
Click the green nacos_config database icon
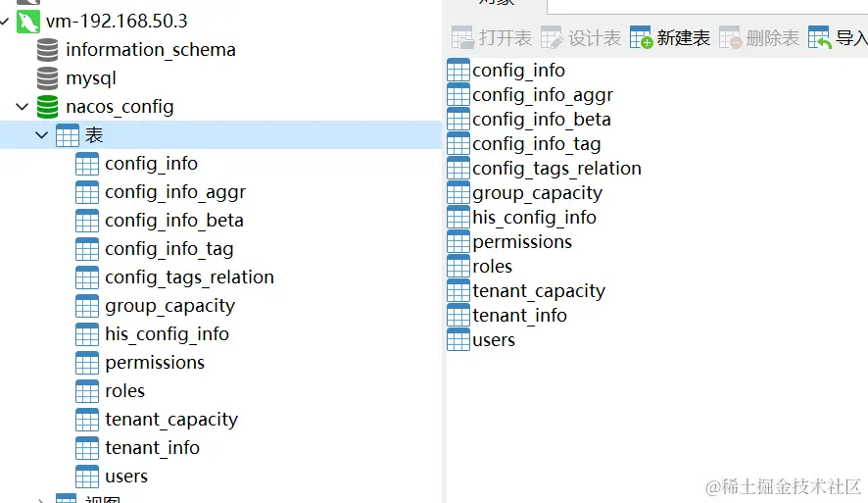47,106
